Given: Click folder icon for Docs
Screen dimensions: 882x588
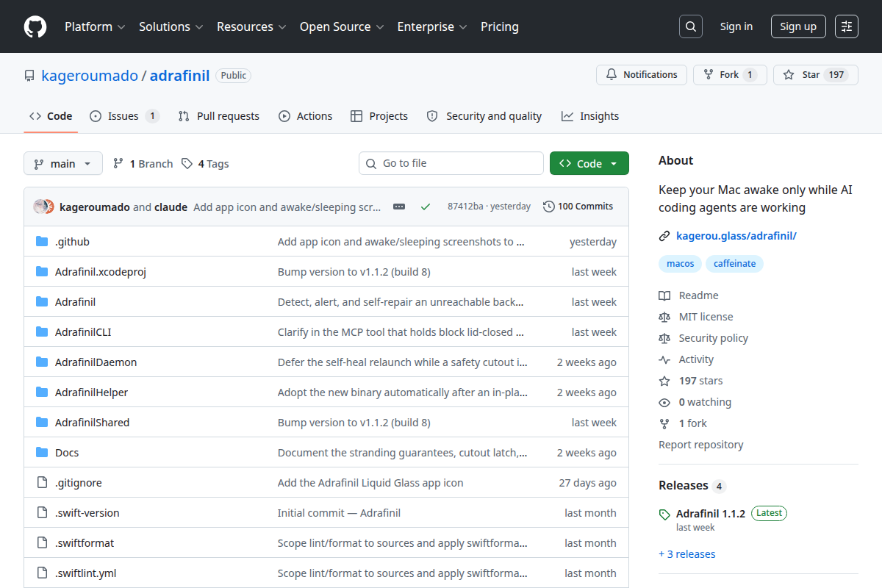Looking at the screenshot, I should 42,453.
